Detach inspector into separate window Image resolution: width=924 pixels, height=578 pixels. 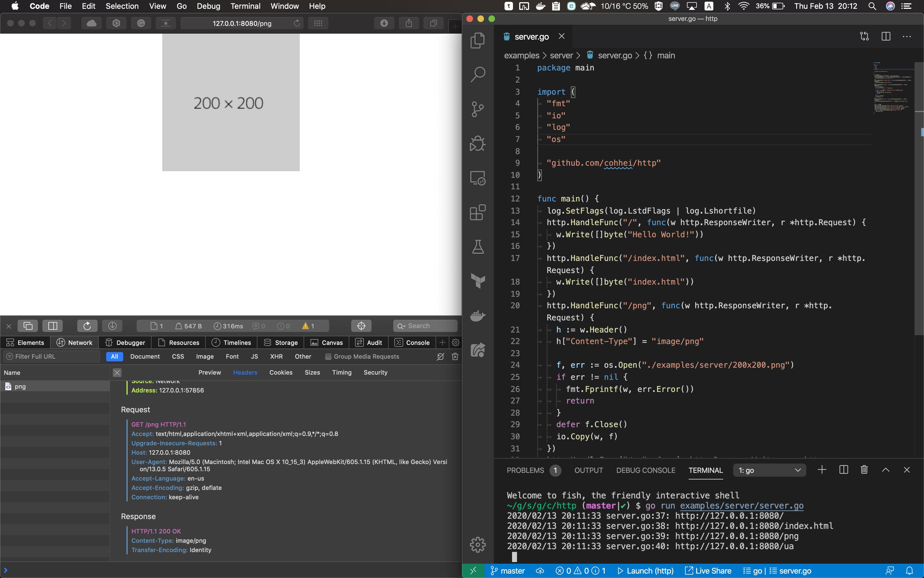(x=28, y=326)
